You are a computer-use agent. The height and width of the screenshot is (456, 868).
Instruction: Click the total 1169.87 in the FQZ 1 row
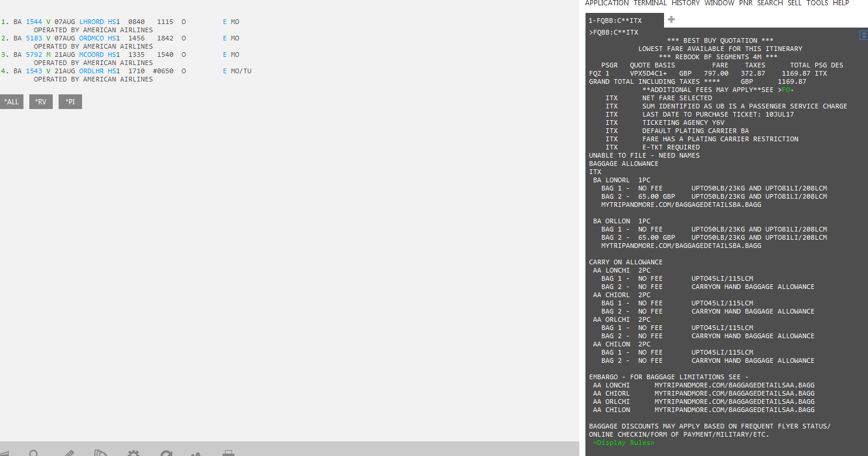pyautogui.click(x=796, y=74)
